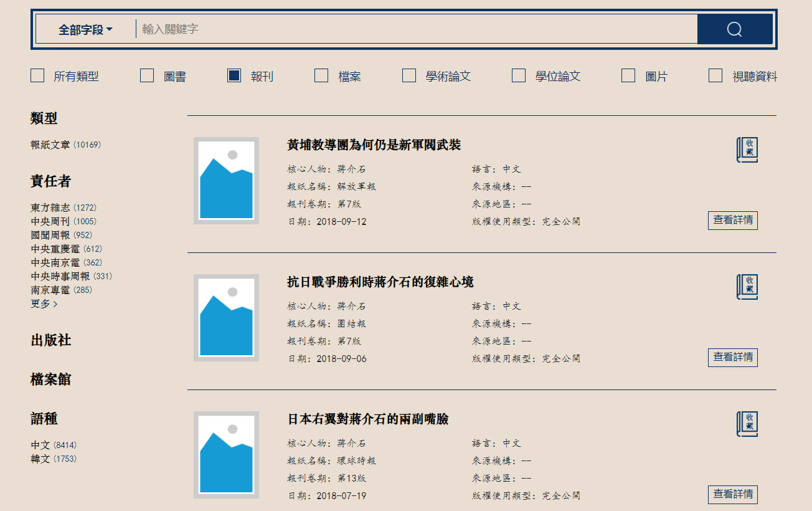Expand 更多 under 責任者
Image resolution: width=812 pixels, height=511 pixels.
point(44,304)
